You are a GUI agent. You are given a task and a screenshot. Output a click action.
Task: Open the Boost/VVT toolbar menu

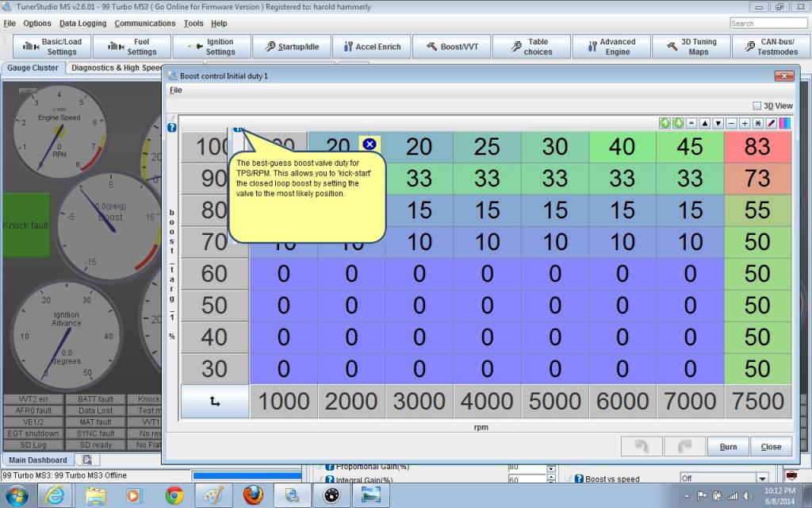click(x=452, y=47)
